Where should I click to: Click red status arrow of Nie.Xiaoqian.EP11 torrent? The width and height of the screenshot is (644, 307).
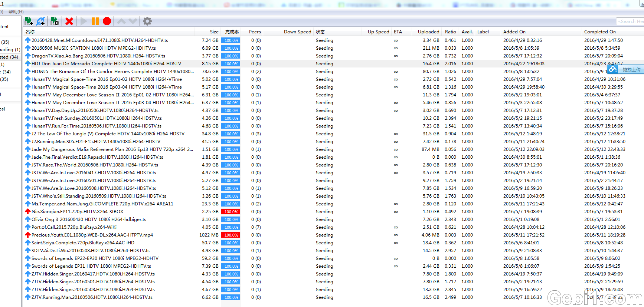coord(28,211)
